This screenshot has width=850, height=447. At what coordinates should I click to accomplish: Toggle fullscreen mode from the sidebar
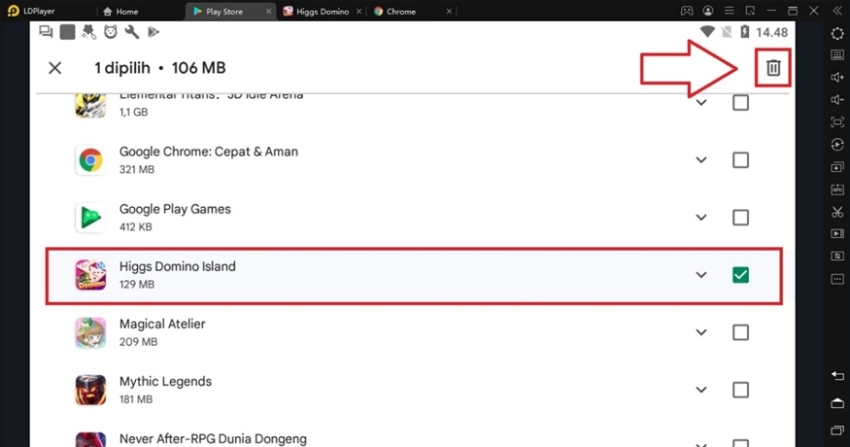(x=837, y=122)
